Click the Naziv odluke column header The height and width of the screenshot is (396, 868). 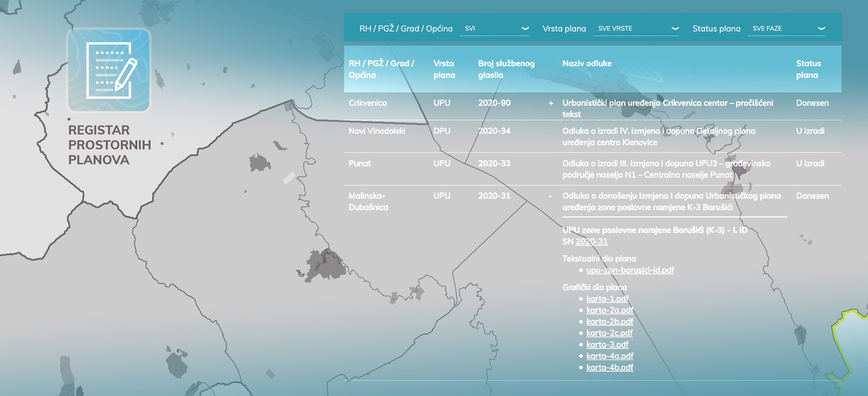point(587,64)
